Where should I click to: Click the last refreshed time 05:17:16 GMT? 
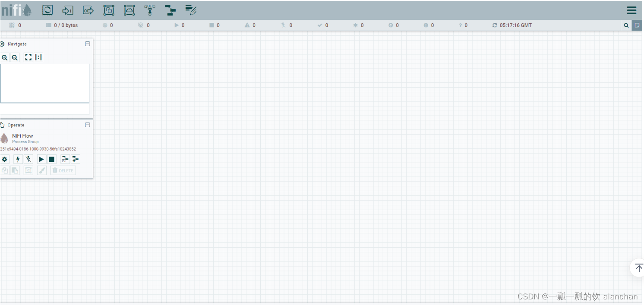pyautogui.click(x=516, y=25)
